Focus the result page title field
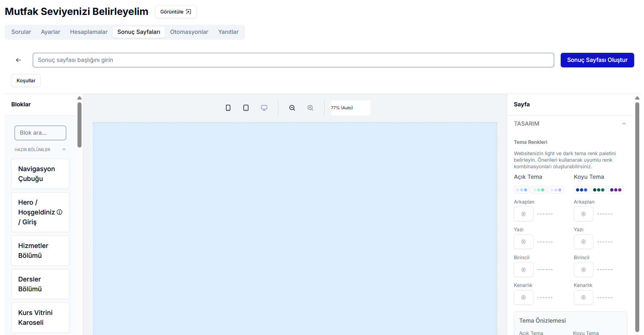Image resolution: width=644 pixels, height=335 pixels. [293, 60]
